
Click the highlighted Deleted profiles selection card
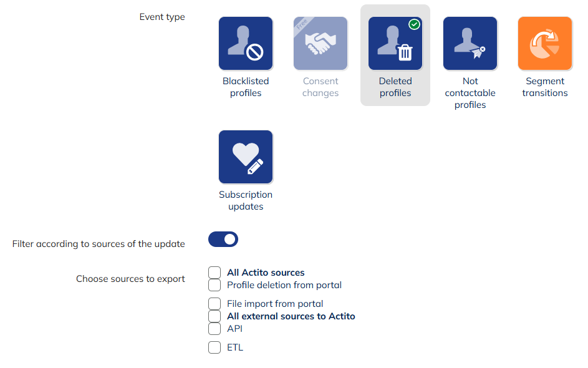click(x=395, y=56)
